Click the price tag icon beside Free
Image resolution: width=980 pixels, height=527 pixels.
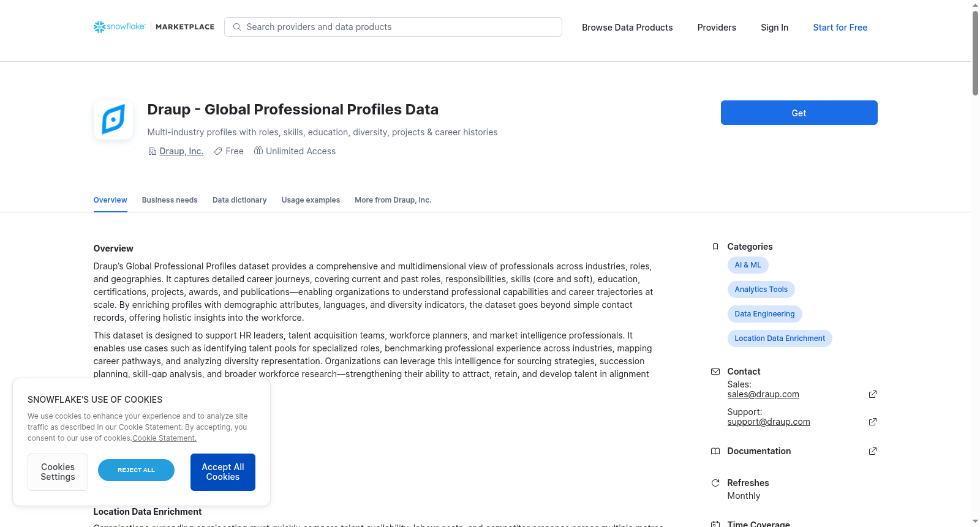218,151
